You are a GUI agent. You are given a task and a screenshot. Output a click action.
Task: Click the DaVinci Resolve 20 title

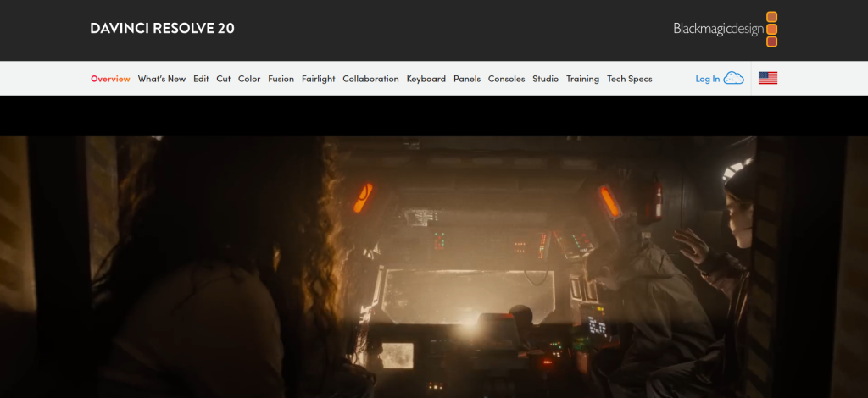(x=162, y=28)
